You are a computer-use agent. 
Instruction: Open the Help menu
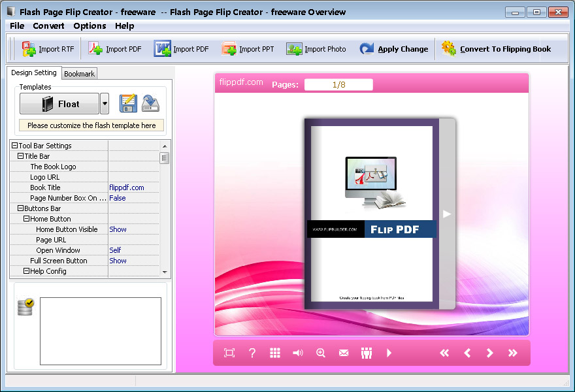click(x=124, y=26)
